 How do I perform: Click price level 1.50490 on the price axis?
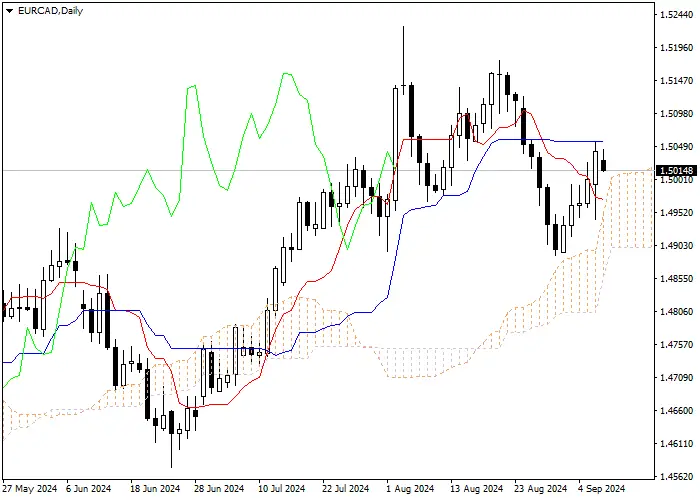(677, 147)
